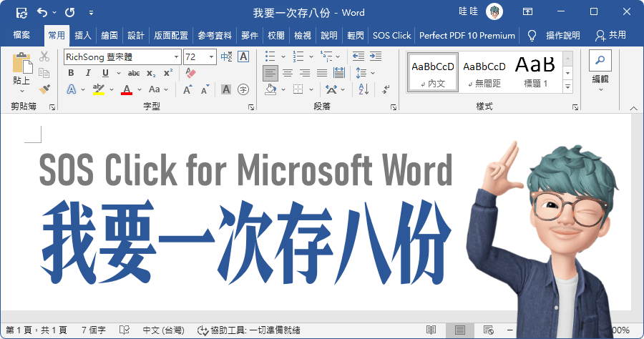This screenshot has width=644, height=339.
Task: Toggle character shading icon
Action: [x=226, y=89]
